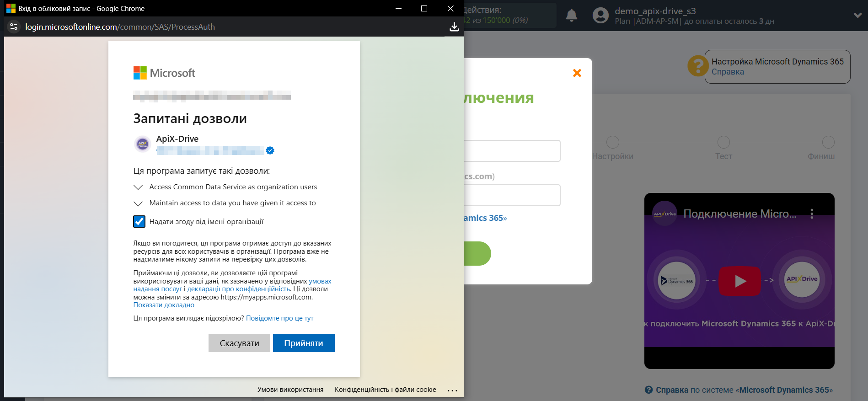Click the Microsoft logo

pos(164,73)
